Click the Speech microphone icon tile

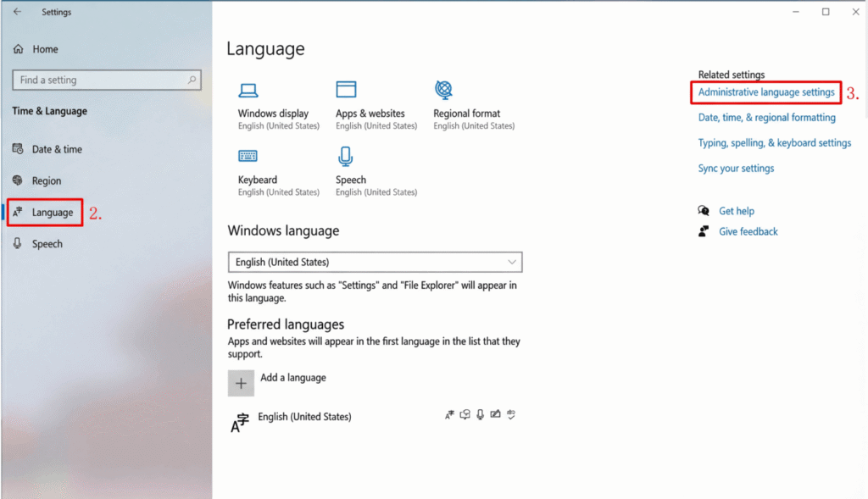click(x=346, y=156)
